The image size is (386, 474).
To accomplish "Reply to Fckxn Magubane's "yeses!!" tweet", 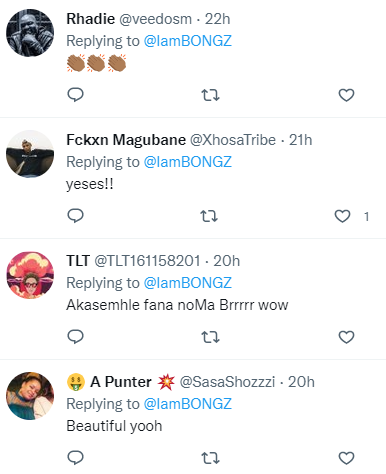I will click(x=75, y=216).
